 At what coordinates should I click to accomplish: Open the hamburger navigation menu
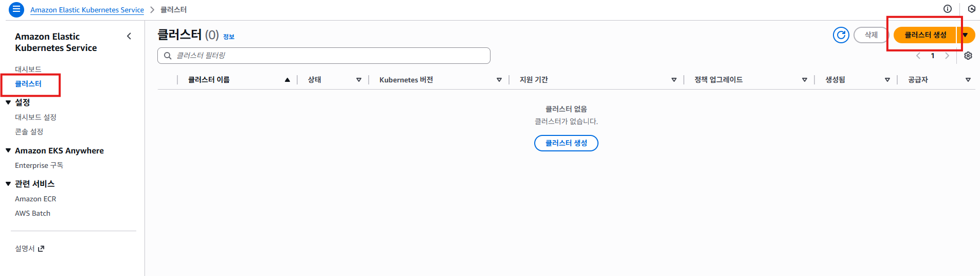point(16,9)
